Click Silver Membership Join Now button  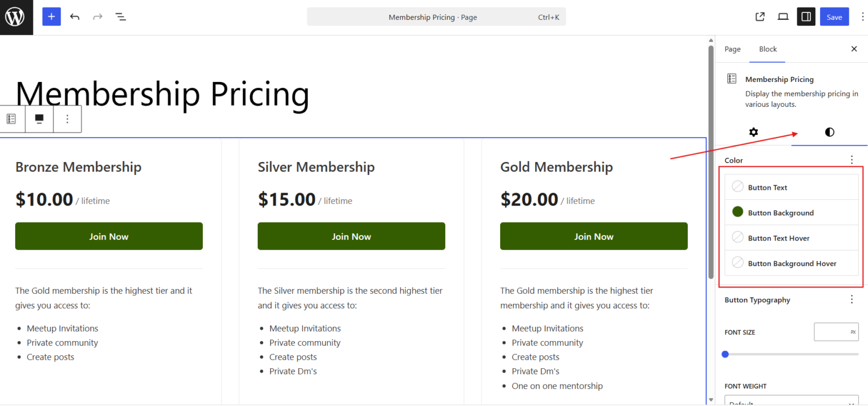point(351,236)
